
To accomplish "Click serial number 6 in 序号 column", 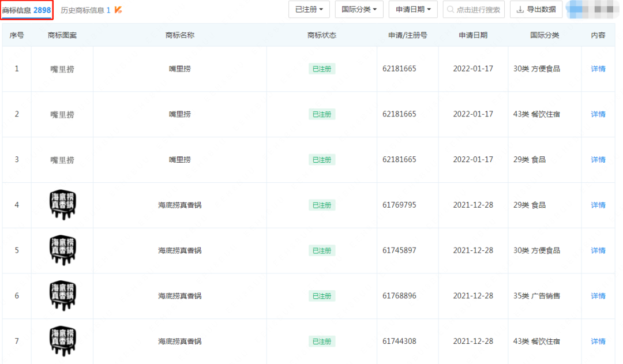I will point(17,296).
